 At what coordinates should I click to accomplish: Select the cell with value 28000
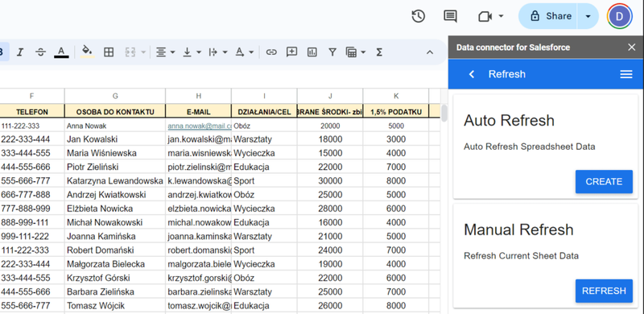tap(330, 209)
